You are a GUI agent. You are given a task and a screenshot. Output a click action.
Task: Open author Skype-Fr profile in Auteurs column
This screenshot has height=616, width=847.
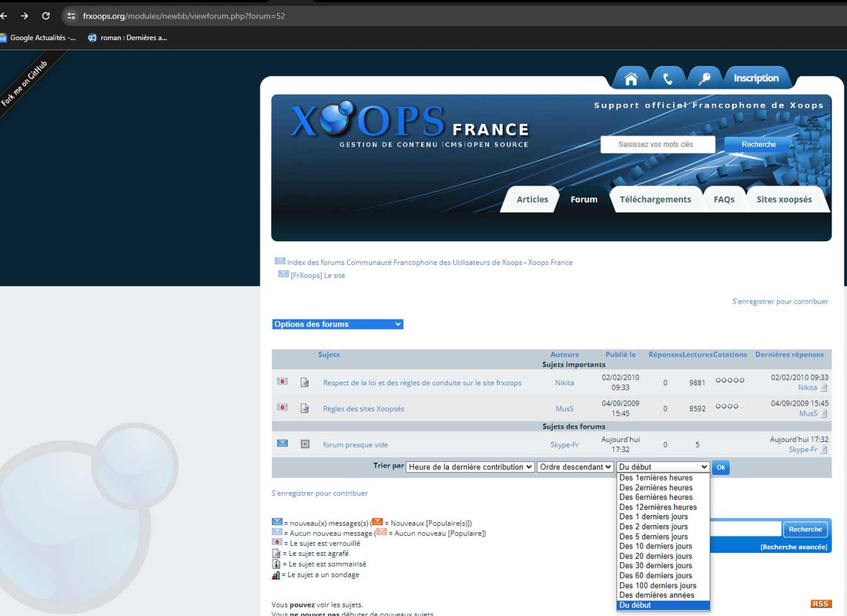[x=564, y=445]
